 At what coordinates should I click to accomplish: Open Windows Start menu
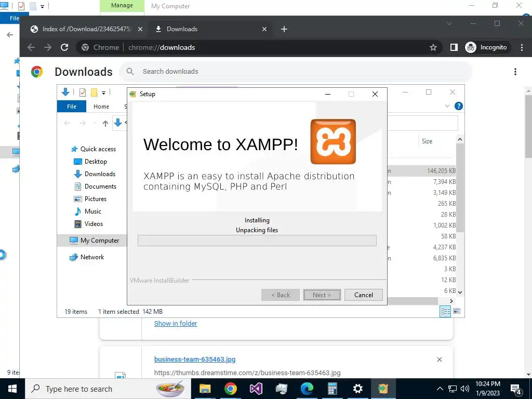coord(12,389)
